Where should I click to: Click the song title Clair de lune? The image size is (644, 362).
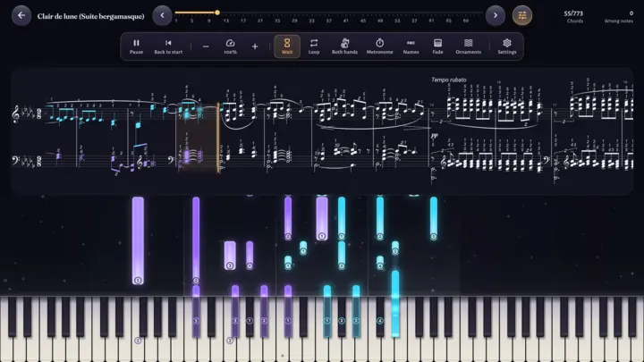coord(90,16)
